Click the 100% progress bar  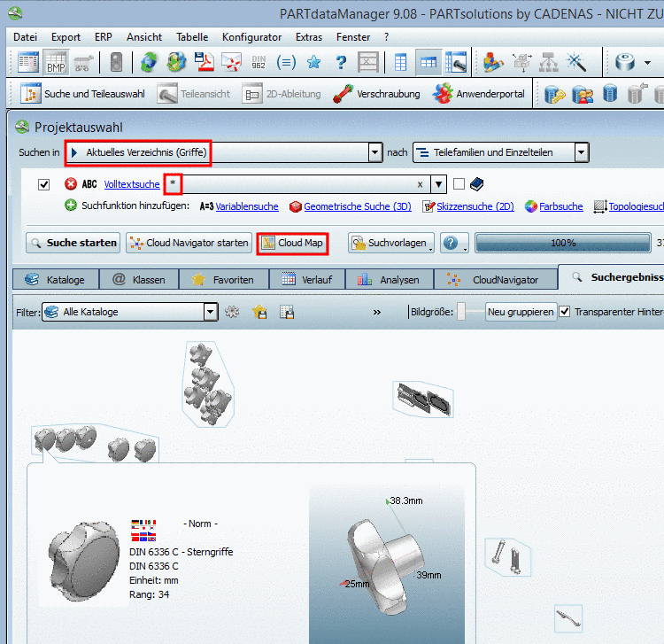pyautogui.click(x=563, y=243)
